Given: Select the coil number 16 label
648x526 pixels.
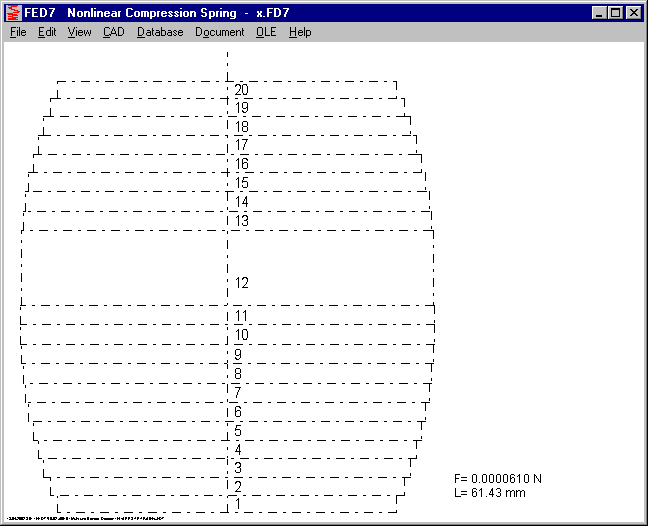Looking at the screenshot, I should (x=242, y=164).
